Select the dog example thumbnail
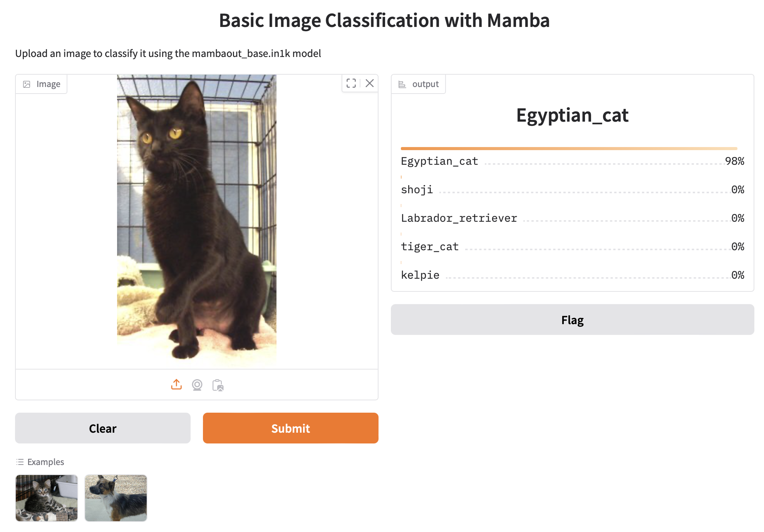 tap(116, 498)
